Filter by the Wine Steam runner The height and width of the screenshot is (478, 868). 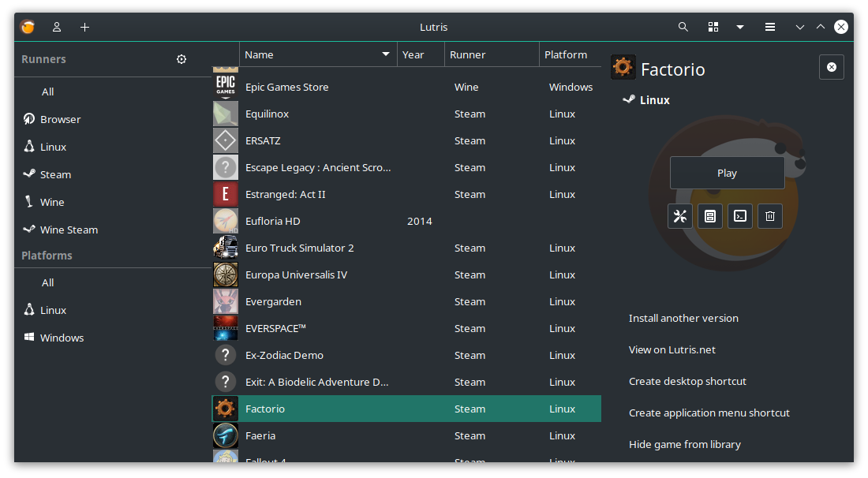click(69, 230)
